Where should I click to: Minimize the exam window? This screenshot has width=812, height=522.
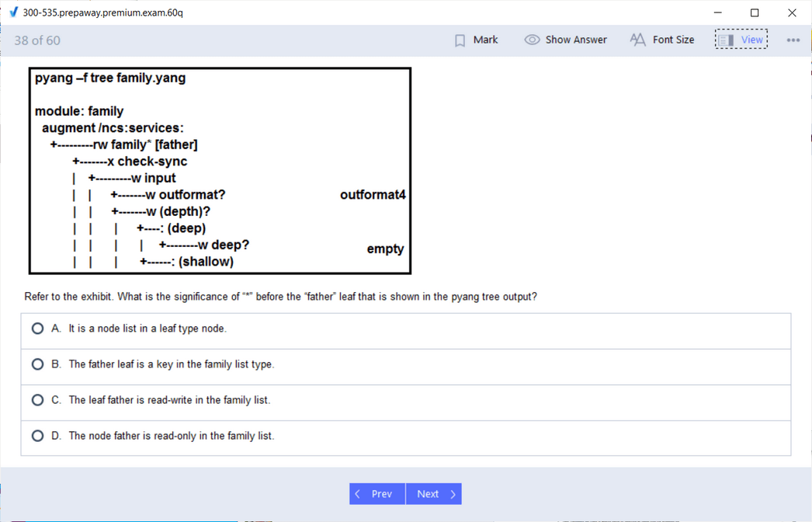click(717, 12)
